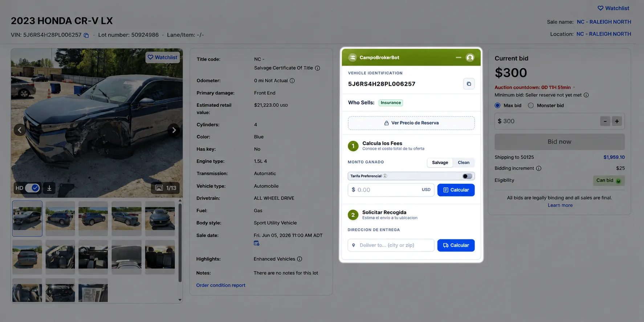Image resolution: width=644 pixels, height=322 pixels.
Task: Select second thumbnail in first row
Action: coord(60,219)
